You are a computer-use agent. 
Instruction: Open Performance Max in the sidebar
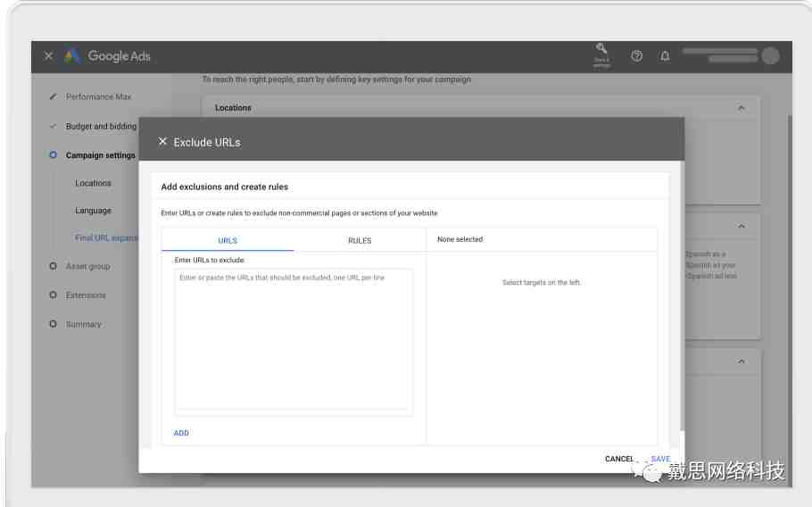point(98,96)
